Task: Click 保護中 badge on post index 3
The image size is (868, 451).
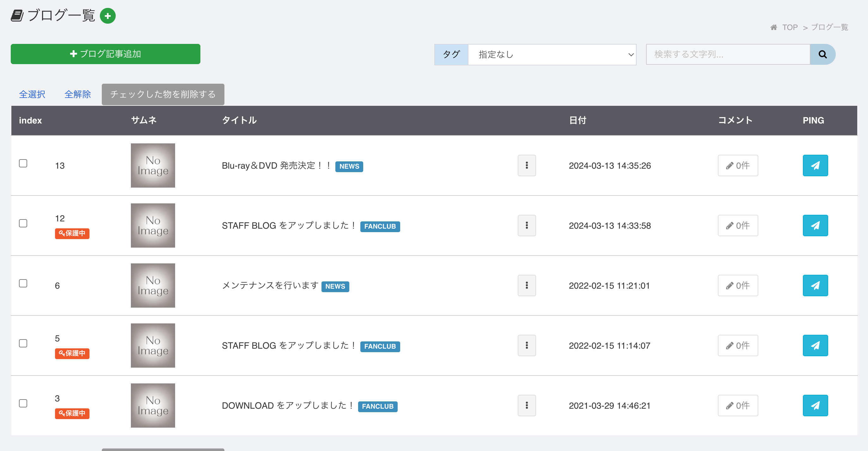Action: tap(72, 413)
